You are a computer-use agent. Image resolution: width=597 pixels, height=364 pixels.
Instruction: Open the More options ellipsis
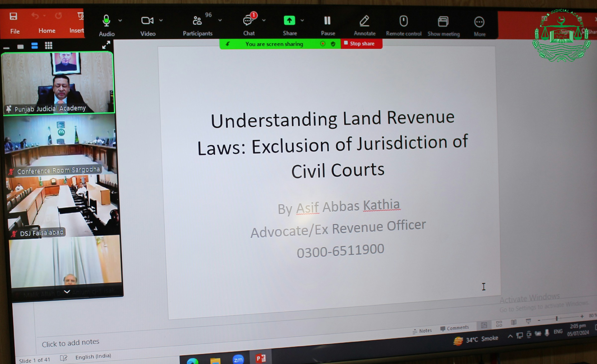(x=479, y=22)
